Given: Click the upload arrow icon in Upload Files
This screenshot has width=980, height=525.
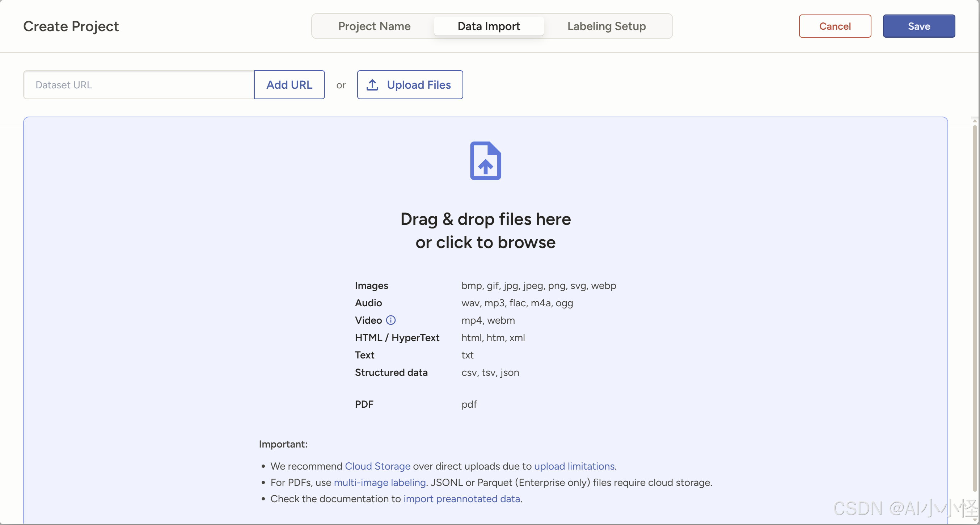Looking at the screenshot, I should 372,84.
